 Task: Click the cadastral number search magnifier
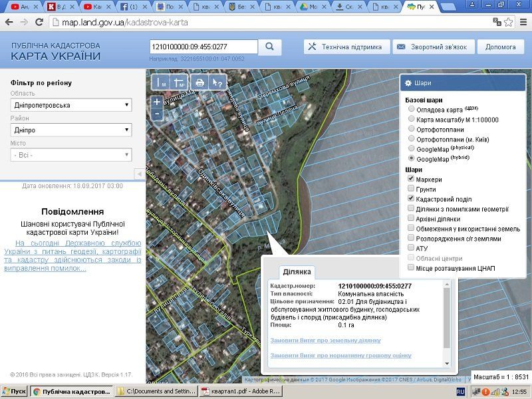pyautogui.click(x=270, y=47)
